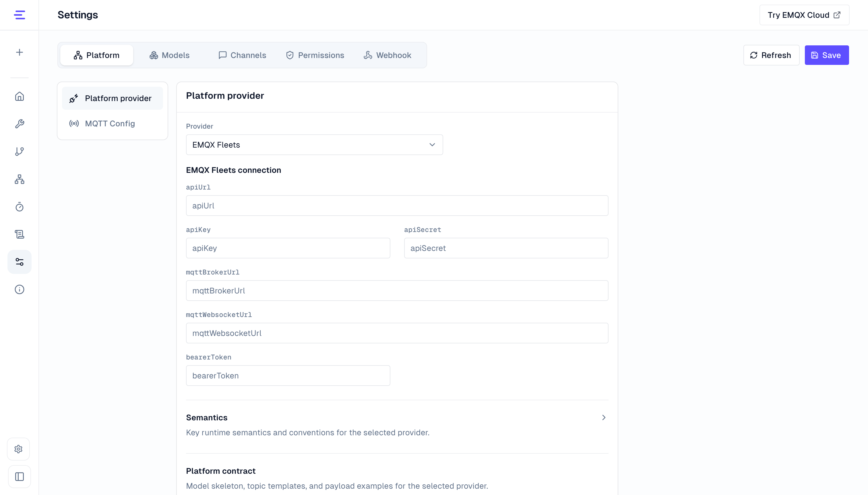Open the scroll logs icon in sidebar
868x495 pixels.
[19, 234]
